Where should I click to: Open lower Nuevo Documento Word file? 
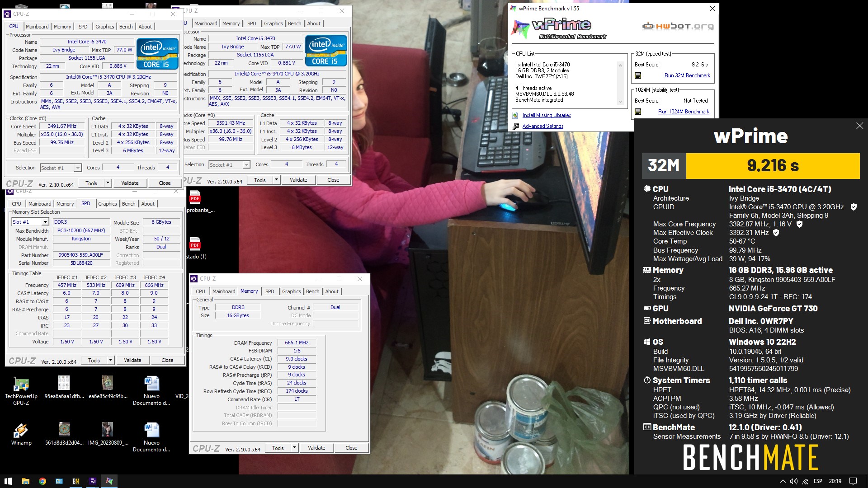pos(151,437)
